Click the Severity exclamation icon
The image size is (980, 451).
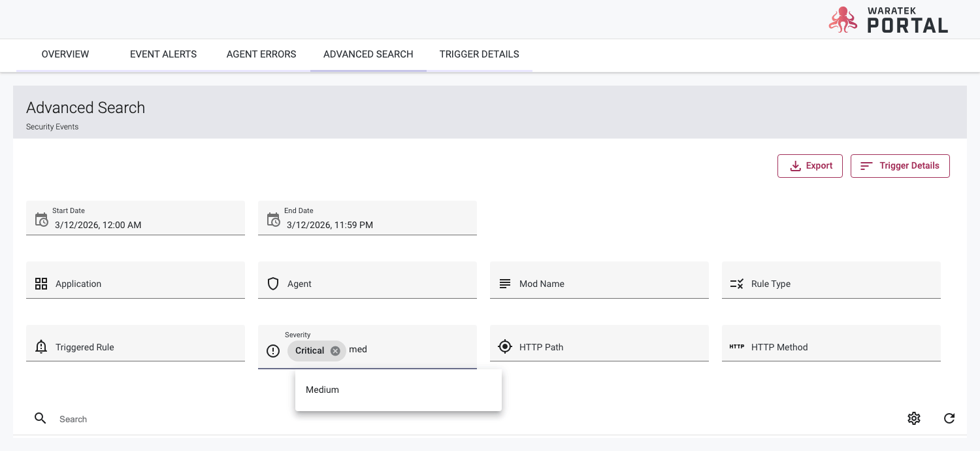point(273,351)
